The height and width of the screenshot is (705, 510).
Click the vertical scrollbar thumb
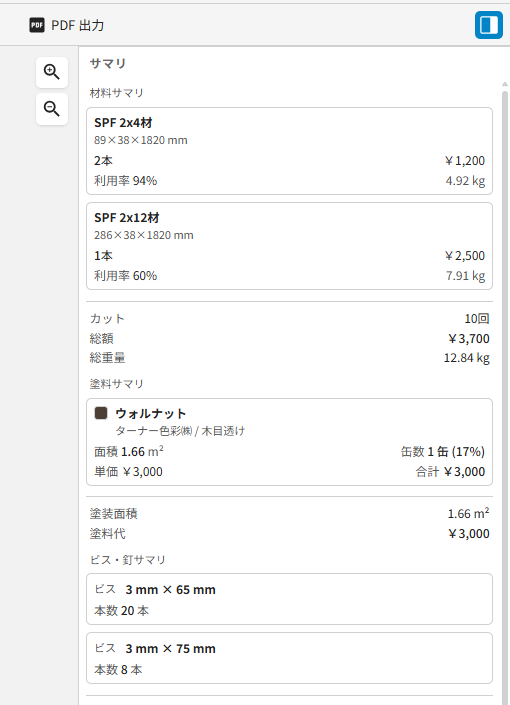(505, 396)
